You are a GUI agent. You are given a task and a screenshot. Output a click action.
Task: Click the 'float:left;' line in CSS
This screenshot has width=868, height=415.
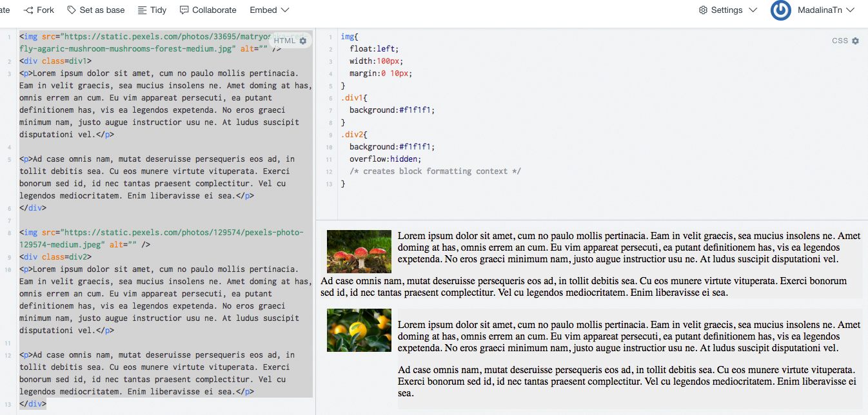pos(374,49)
